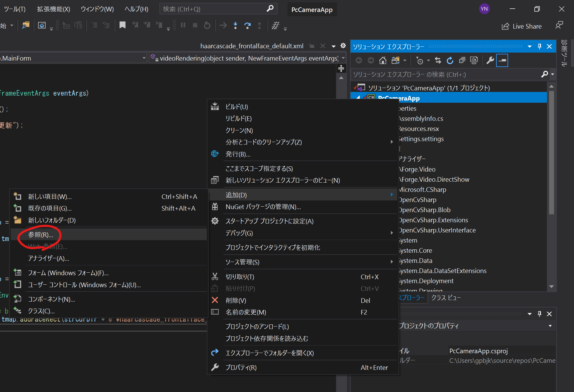
Task: Click the Step Into arrow icon
Action: (x=235, y=25)
